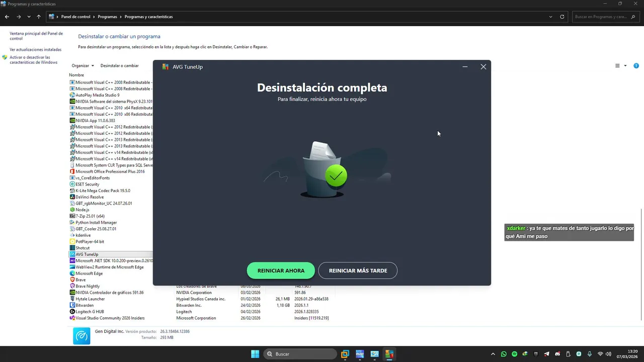Screen dimensions: 644x362
Task: Sort list by Nombre column header
Action: (x=76, y=75)
